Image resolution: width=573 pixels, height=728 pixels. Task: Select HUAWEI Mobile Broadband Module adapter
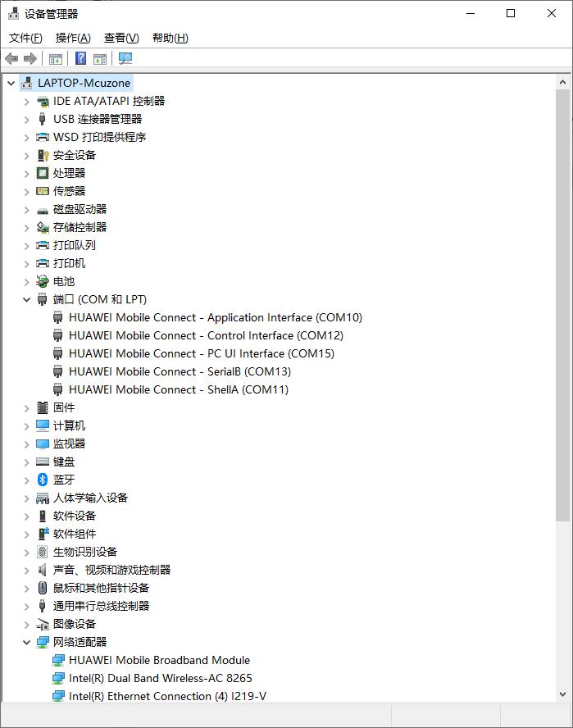tap(159, 660)
